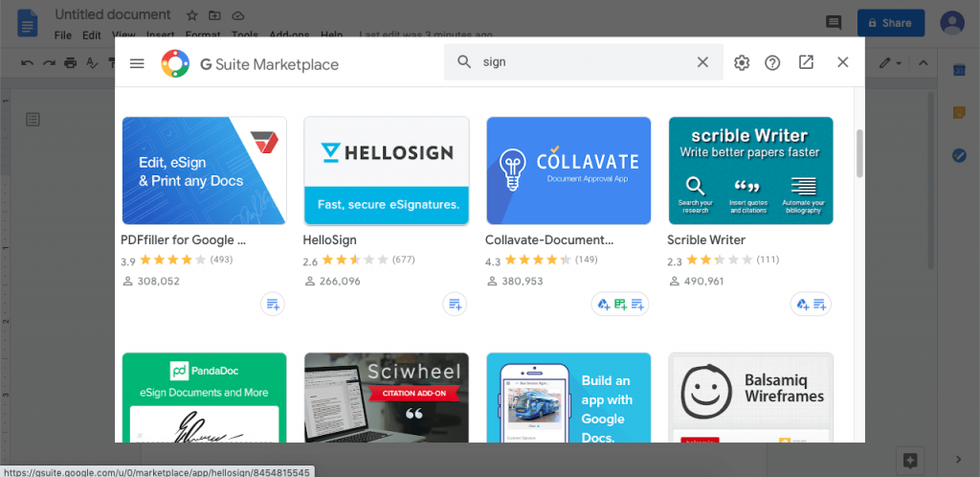Screen dimensions: 980x477
Task: Open the Collavate app thumbnail
Action: point(568,170)
